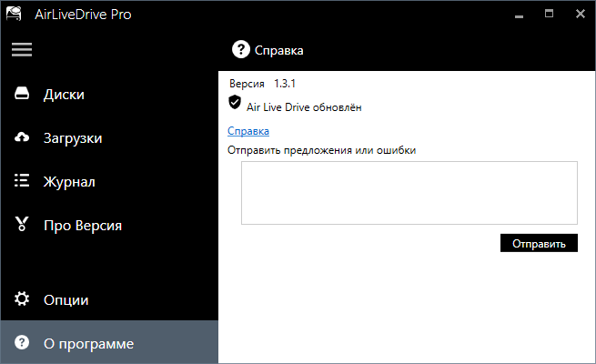Click the Справка header title
The width and height of the screenshot is (596, 364).
pyautogui.click(x=278, y=50)
